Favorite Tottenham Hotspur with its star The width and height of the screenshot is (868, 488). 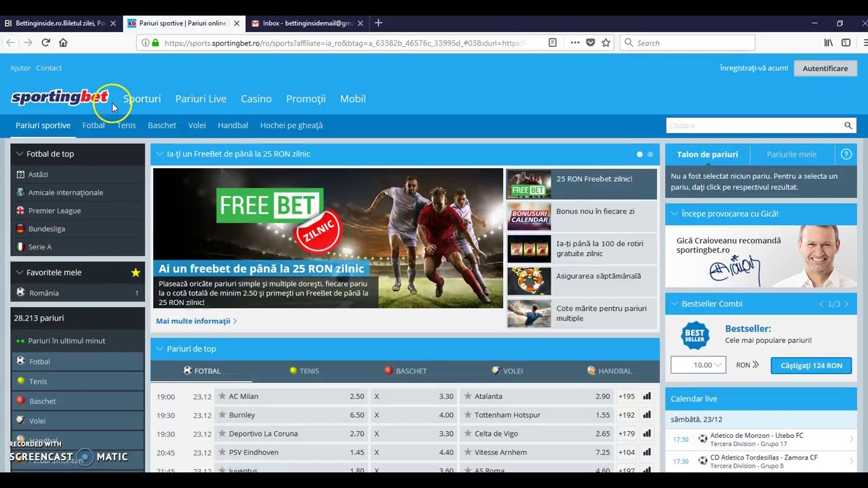click(467, 415)
